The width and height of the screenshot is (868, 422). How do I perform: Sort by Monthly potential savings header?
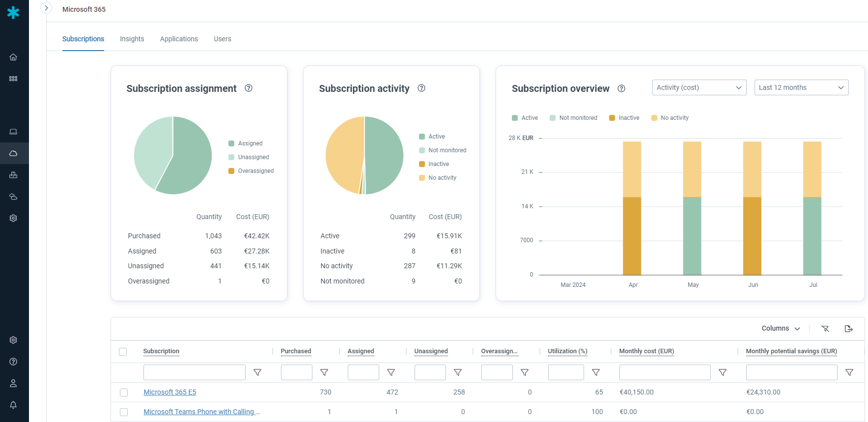coord(791,351)
